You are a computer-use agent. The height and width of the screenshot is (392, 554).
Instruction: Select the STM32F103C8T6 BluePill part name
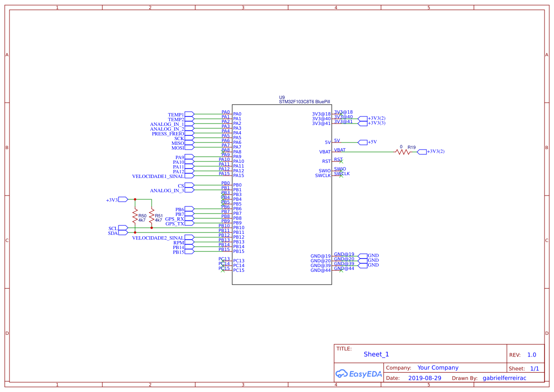pos(305,102)
